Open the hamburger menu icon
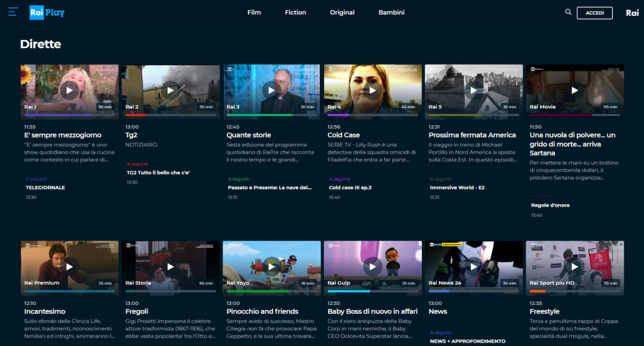This screenshot has height=346, width=644. (13, 12)
